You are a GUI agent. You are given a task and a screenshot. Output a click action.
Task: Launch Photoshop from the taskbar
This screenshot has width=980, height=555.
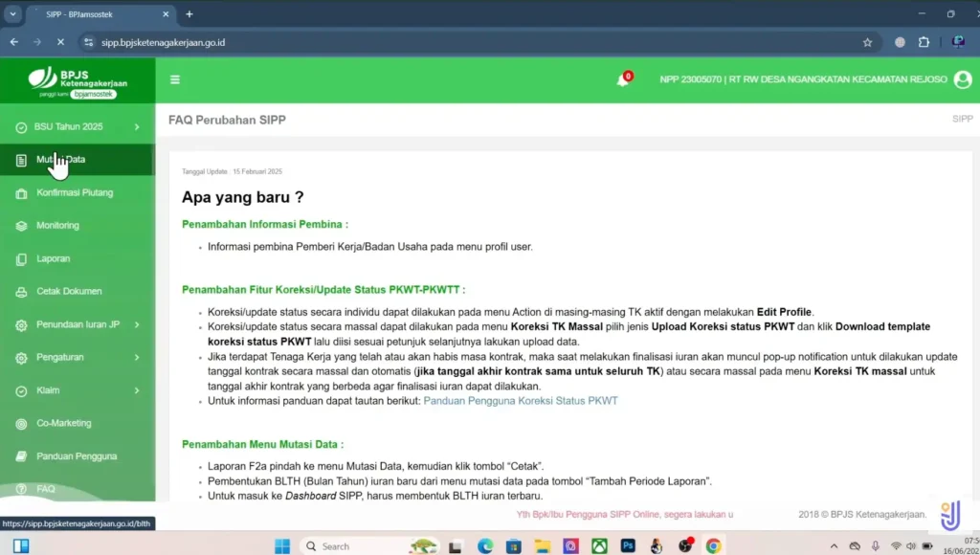[x=627, y=545]
